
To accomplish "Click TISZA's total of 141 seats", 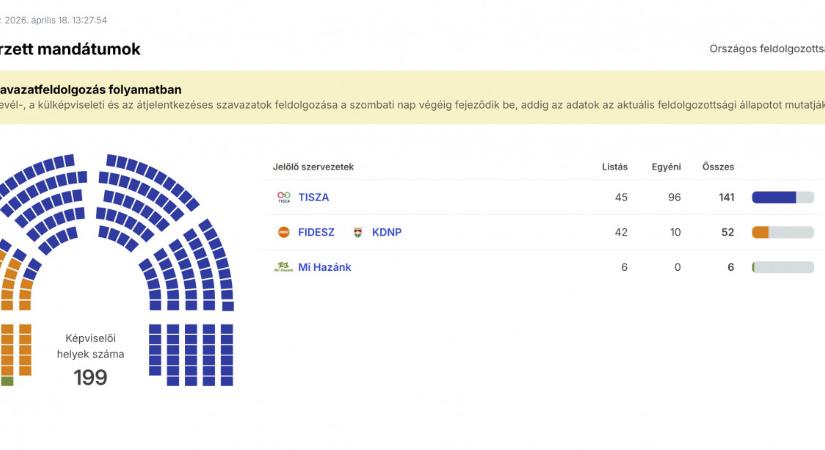I will point(726,197).
